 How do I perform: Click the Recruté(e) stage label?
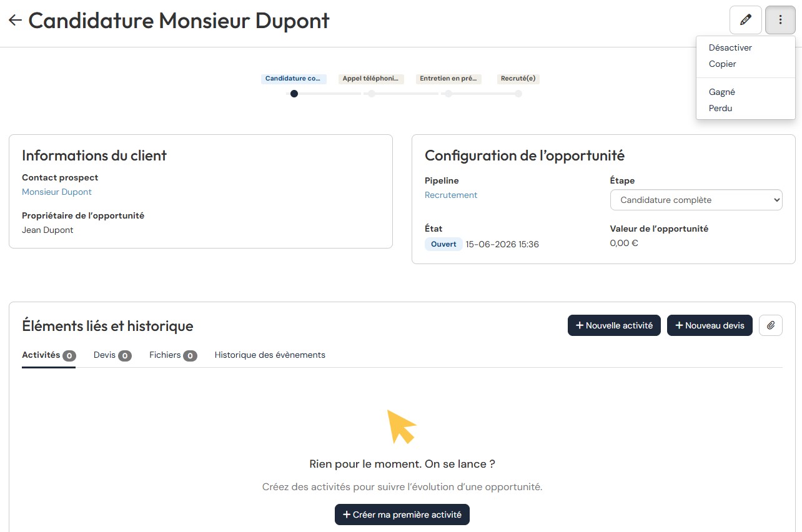(518, 79)
